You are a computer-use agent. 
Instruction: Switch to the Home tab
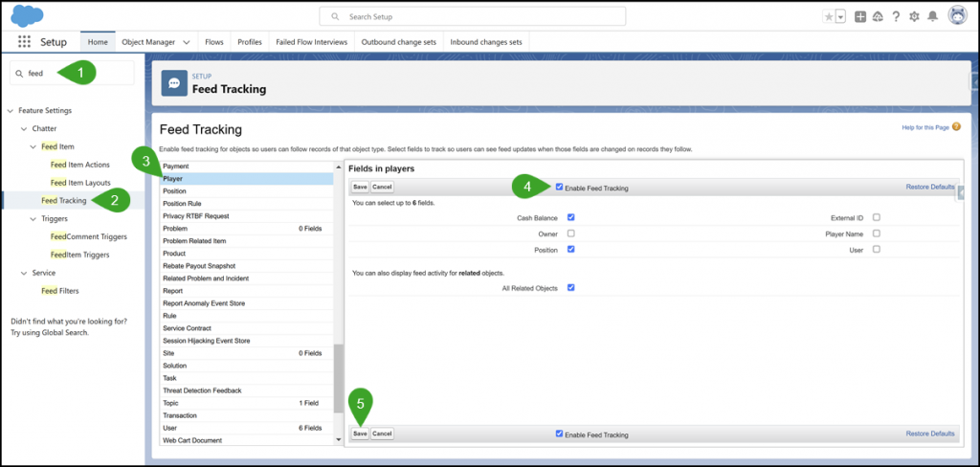[98, 42]
